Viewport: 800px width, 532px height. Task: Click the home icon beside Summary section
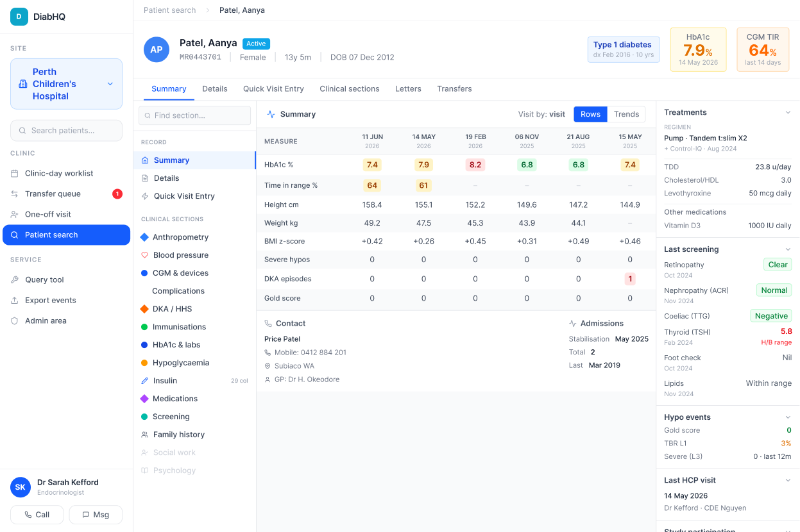[x=145, y=160]
